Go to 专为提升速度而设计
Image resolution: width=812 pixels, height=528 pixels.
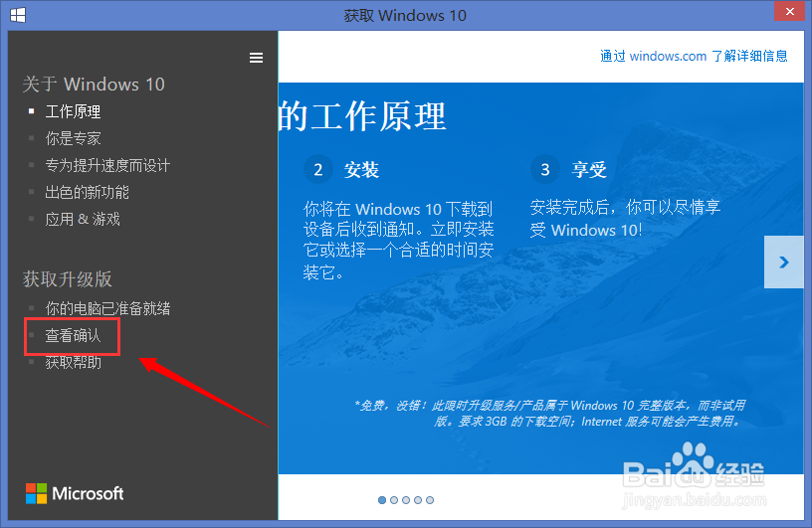click(107, 165)
